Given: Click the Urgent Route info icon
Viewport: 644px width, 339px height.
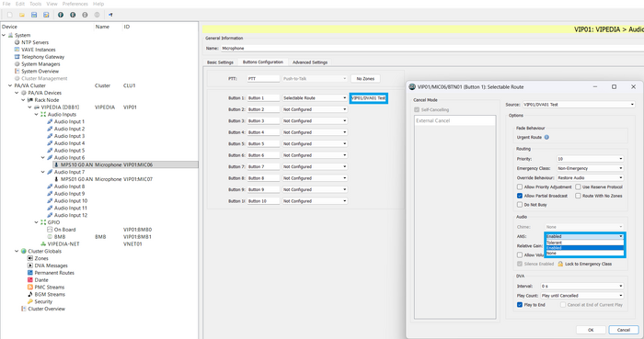Looking at the screenshot, I should [x=546, y=137].
